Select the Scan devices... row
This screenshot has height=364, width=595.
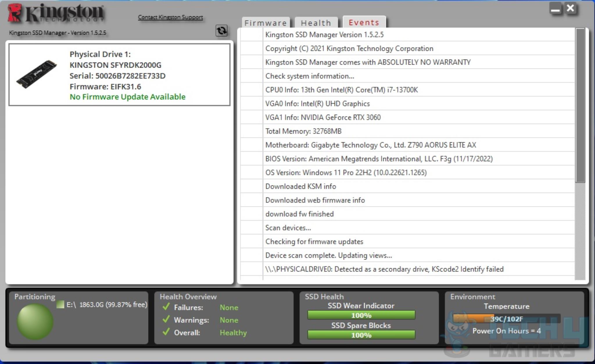coord(407,228)
